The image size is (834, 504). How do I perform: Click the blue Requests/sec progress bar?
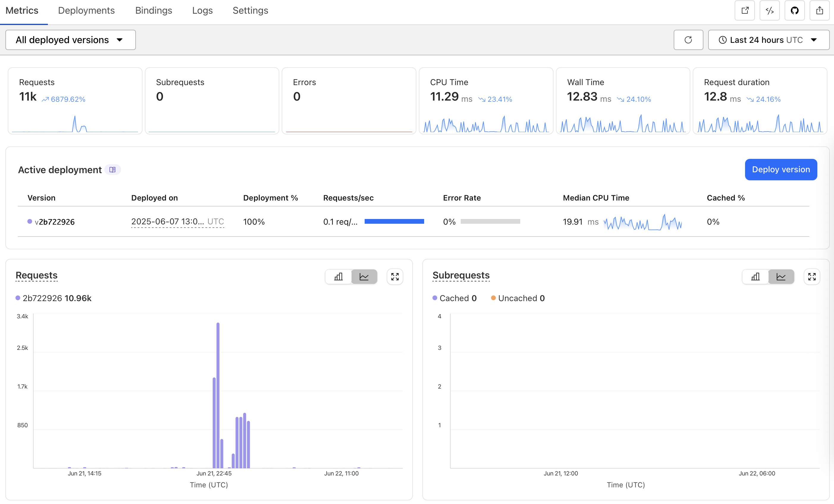(x=394, y=221)
